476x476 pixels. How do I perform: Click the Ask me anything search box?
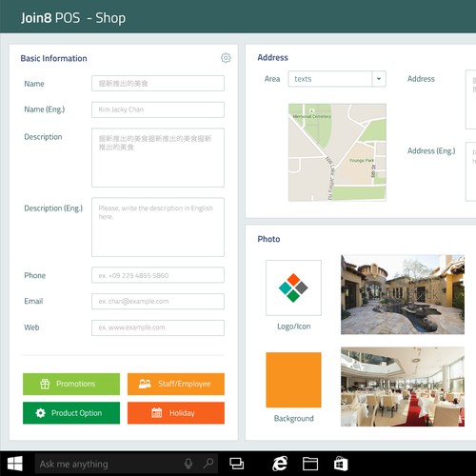tap(127, 464)
